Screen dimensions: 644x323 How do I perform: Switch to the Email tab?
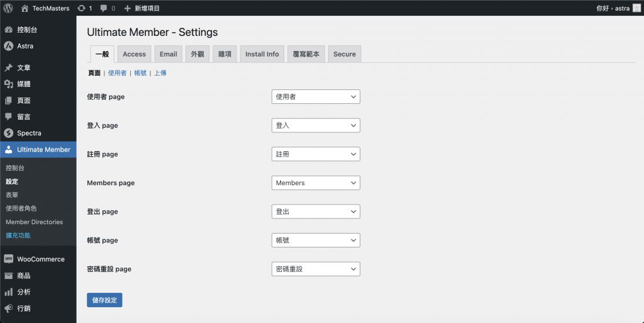[x=169, y=54]
